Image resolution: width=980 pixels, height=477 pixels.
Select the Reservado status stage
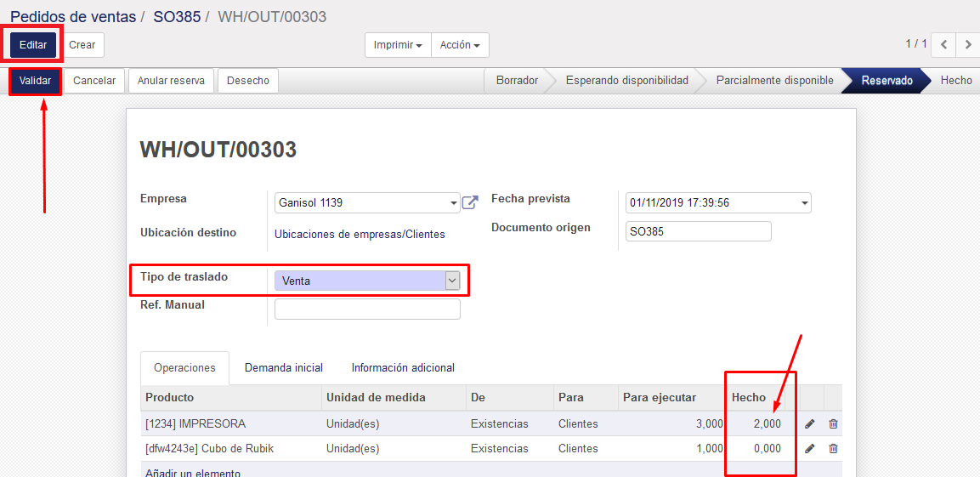(x=887, y=81)
